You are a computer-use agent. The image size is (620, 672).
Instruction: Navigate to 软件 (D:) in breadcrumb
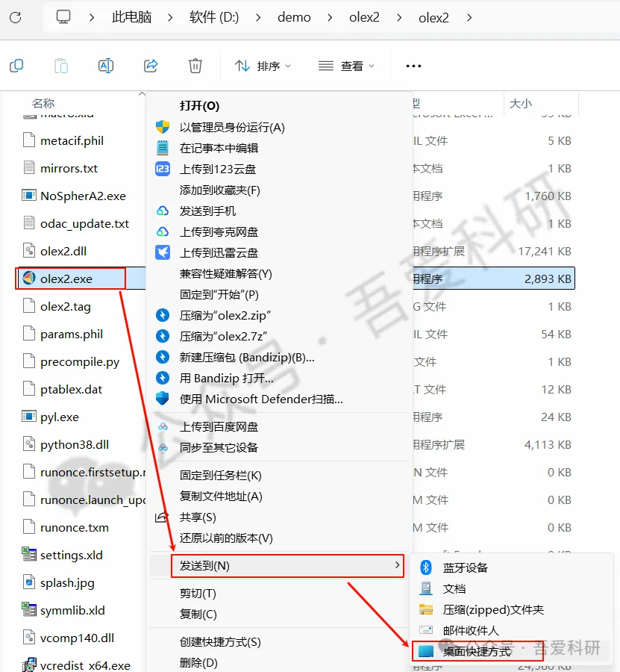tap(214, 17)
